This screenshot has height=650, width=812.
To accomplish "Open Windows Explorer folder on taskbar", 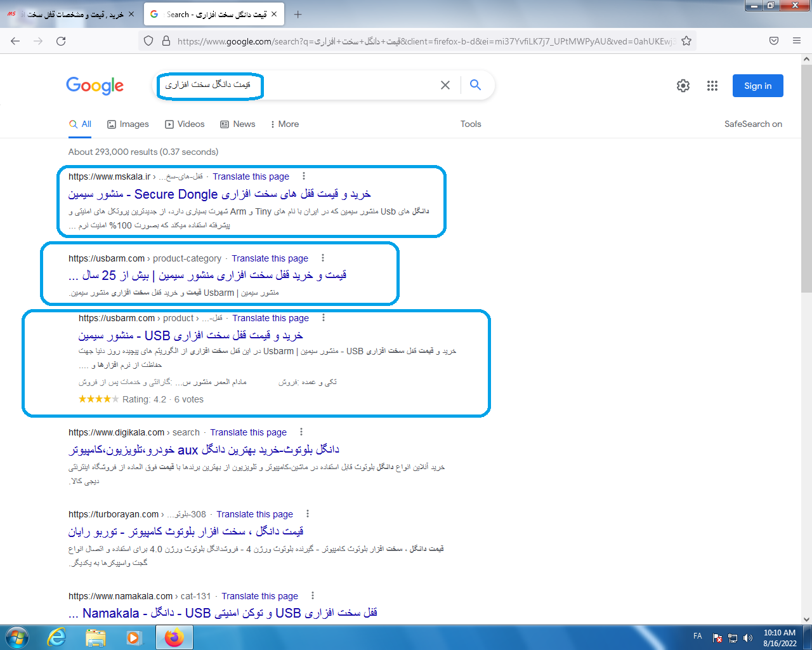I will 95,637.
